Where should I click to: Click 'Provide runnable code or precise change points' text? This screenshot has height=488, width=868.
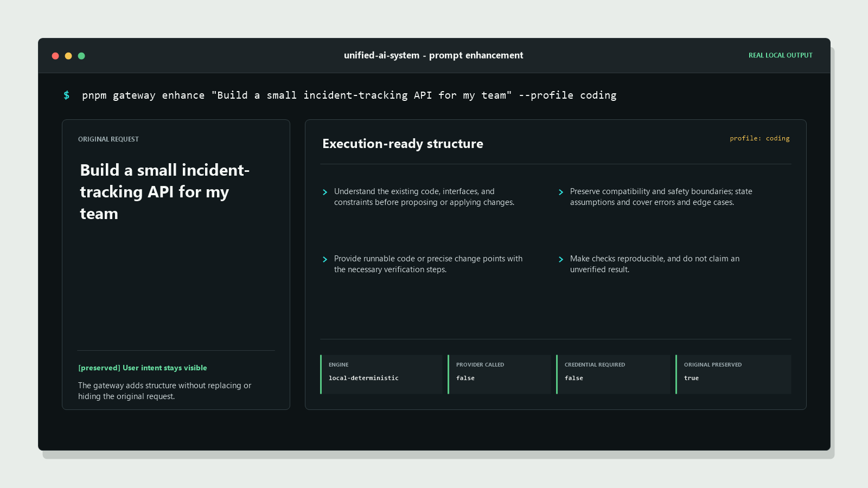pyautogui.click(x=429, y=264)
